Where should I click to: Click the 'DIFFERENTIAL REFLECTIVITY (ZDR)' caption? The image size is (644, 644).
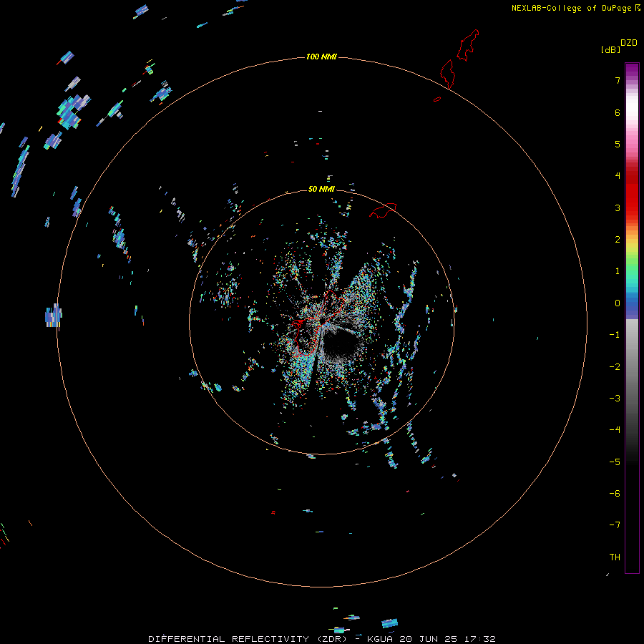click(248, 639)
